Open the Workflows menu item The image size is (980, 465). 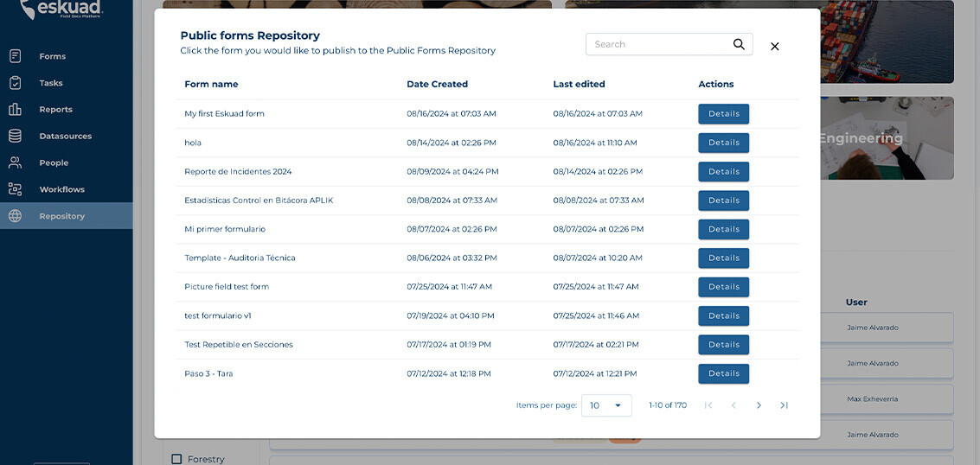point(67,189)
